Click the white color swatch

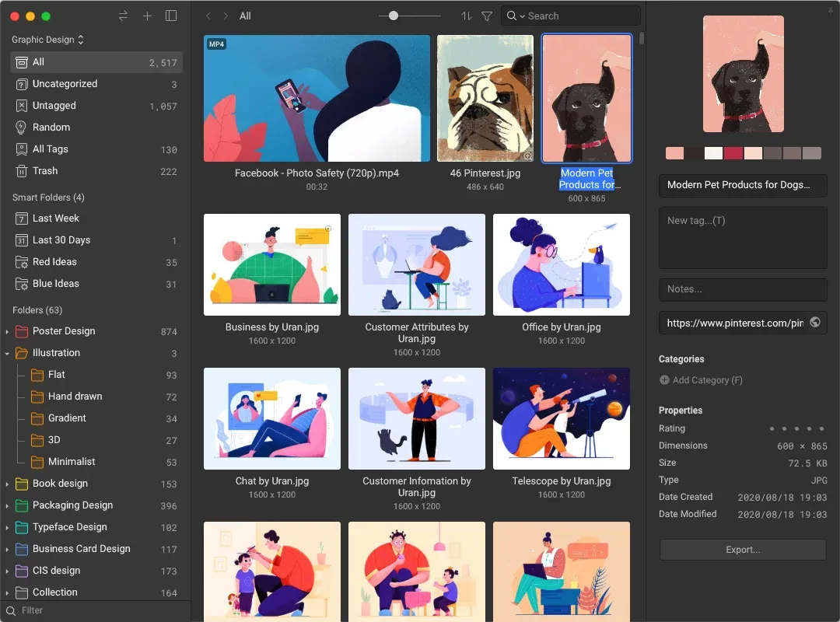tap(713, 153)
